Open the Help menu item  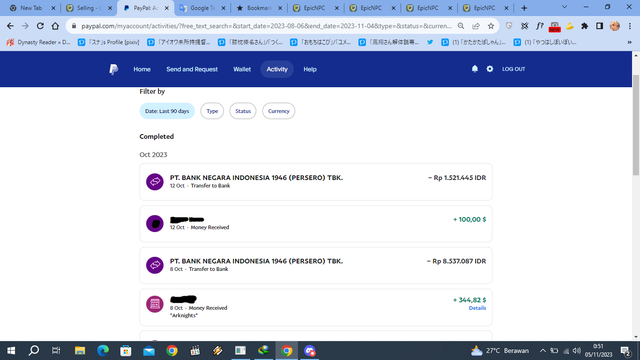click(x=310, y=69)
